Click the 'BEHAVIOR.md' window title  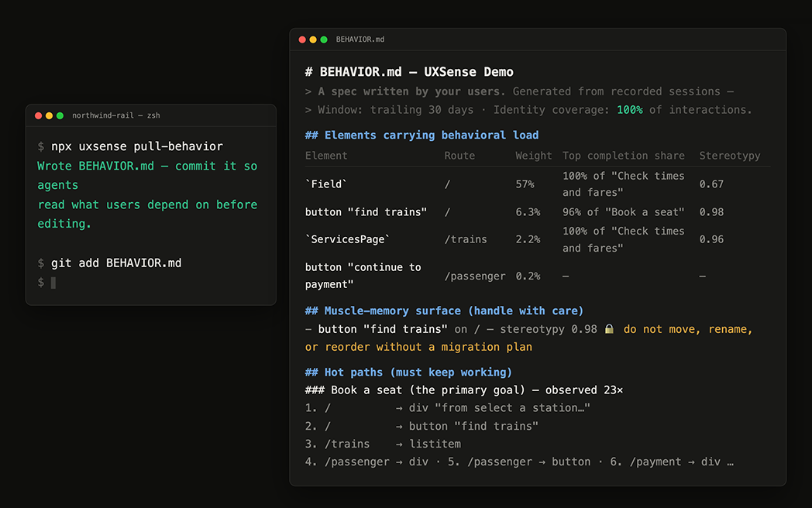360,39
